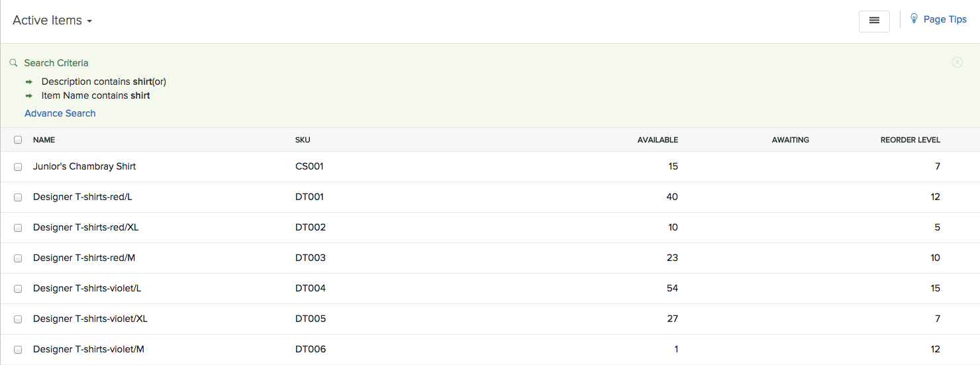Viewport: 980px width, 365px height.
Task: Click the search magnifier icon
Action: [13, 63]
